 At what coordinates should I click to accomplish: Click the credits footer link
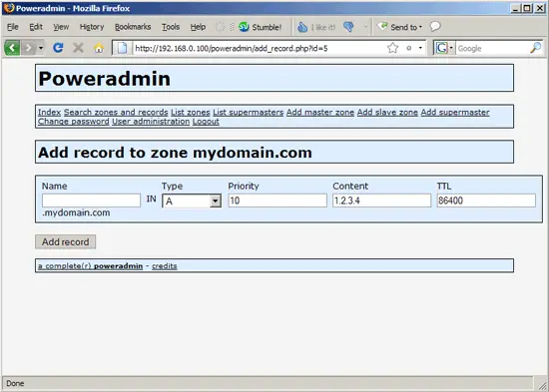coord(165,266)
